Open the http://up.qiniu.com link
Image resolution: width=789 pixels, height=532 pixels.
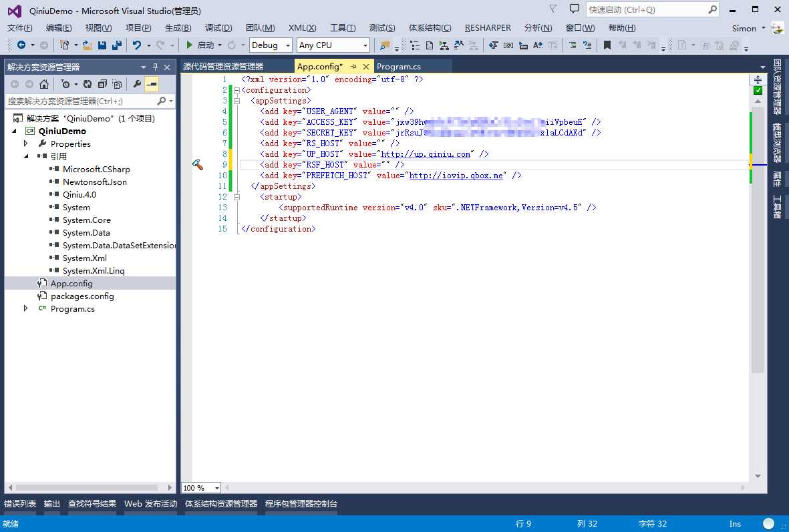(x=425, y=154)
